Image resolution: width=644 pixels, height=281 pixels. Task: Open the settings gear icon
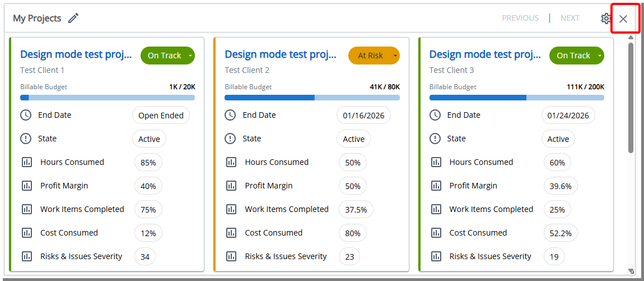click(x=606, y=19)
